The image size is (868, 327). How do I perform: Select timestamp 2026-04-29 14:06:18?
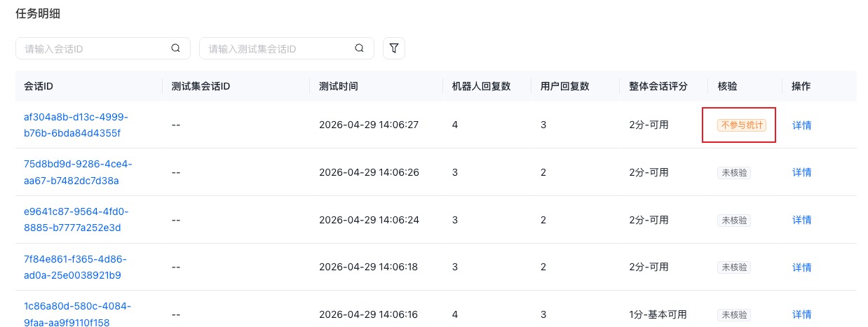click(369, 267)
